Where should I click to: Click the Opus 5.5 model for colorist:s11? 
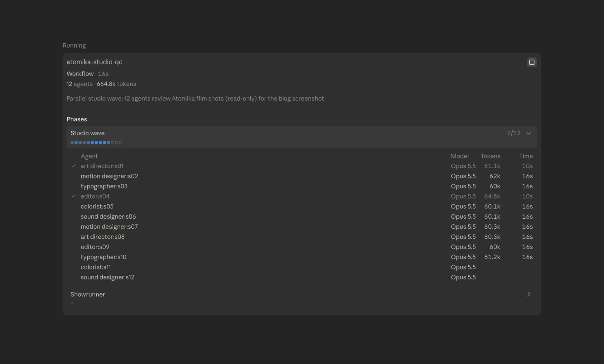tap(463, 267)
